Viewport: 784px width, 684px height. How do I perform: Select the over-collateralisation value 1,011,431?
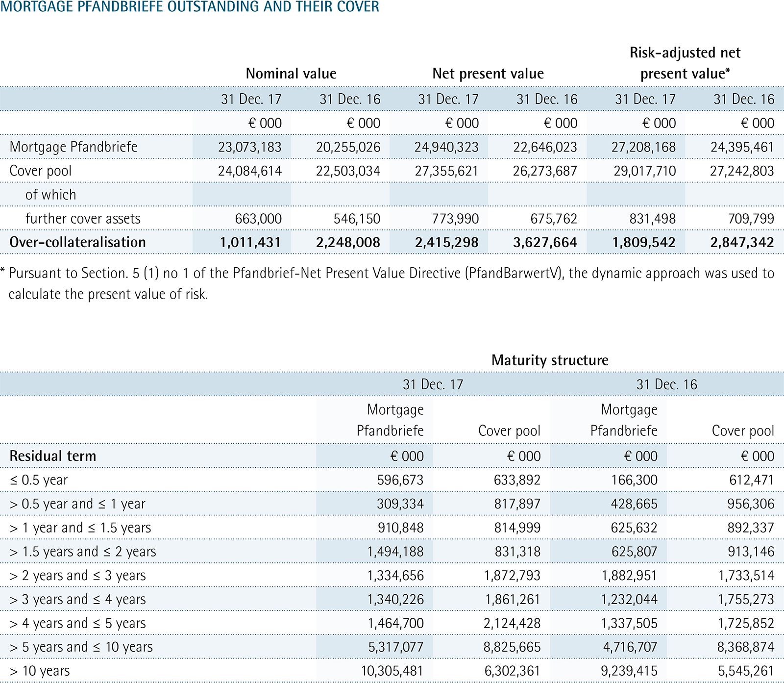click(x=250, y=242)
